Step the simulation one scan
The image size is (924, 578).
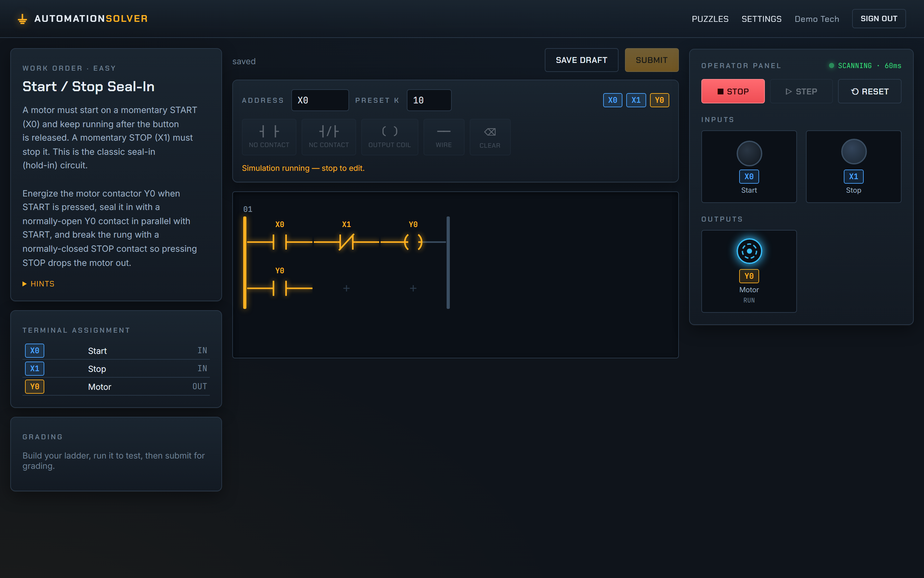click(x=801, y=92)
